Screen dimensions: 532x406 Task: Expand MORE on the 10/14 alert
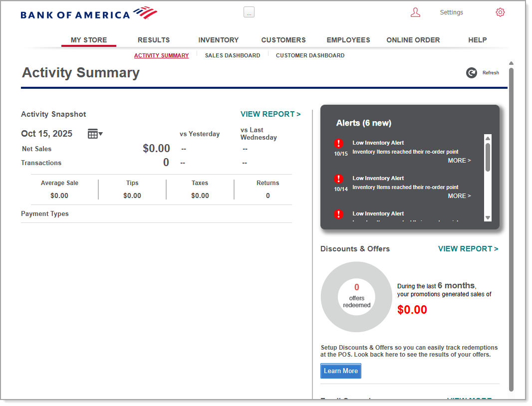(459, 196)
